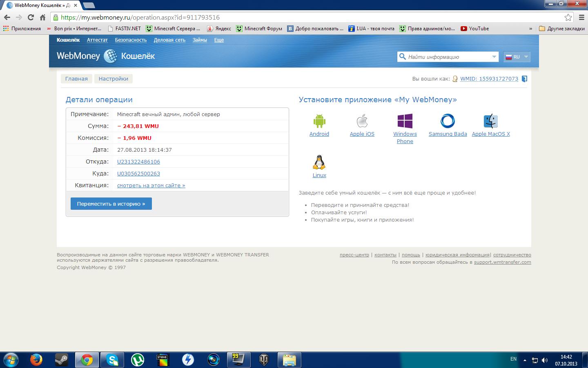The image size is (588, 368).
Task: Open the сотрудничество footer link
Action: click(x=512, y=255)
